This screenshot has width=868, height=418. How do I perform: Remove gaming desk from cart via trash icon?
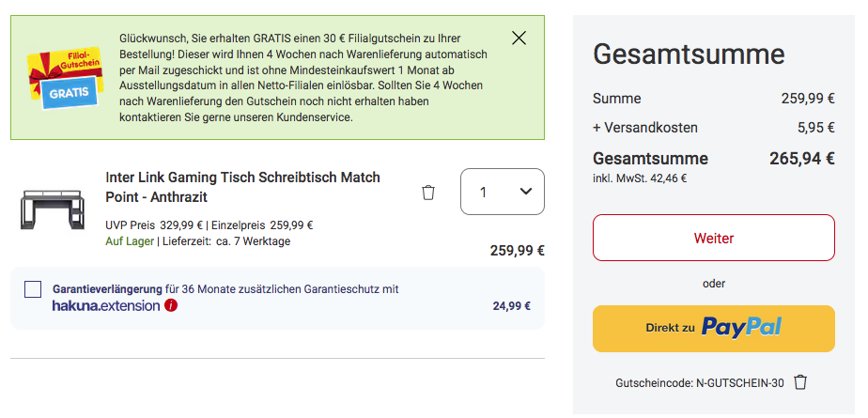click(x=428, y=193)
